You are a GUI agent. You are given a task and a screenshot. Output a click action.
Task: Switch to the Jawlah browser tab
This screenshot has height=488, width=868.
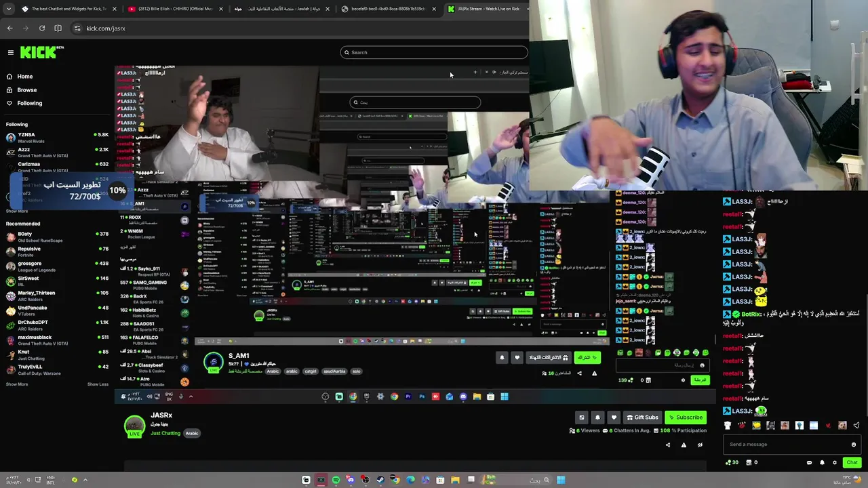point(281,9)
